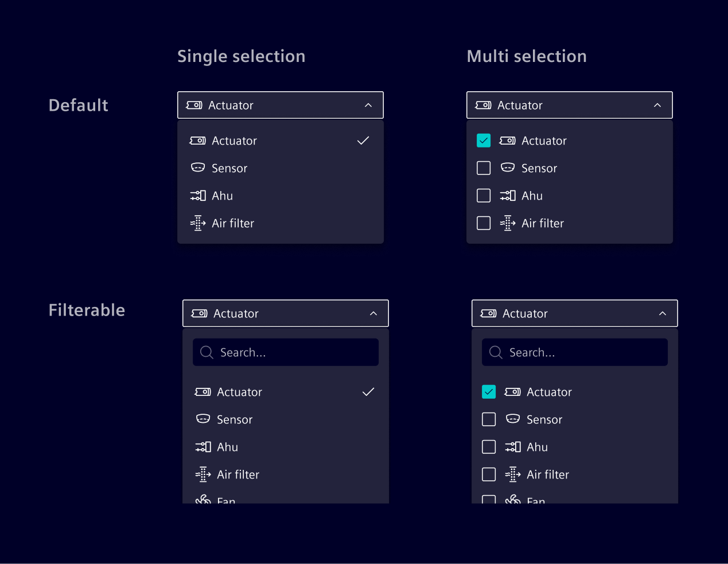
Task: Click inside the right Search input field
Action: click(x=574, y=352)
